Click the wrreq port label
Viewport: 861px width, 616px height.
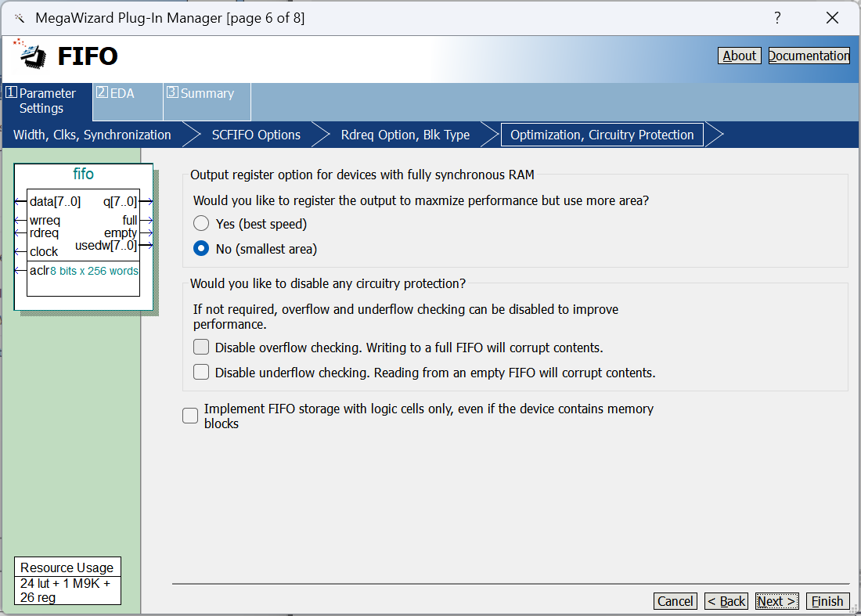coord(45,220)
